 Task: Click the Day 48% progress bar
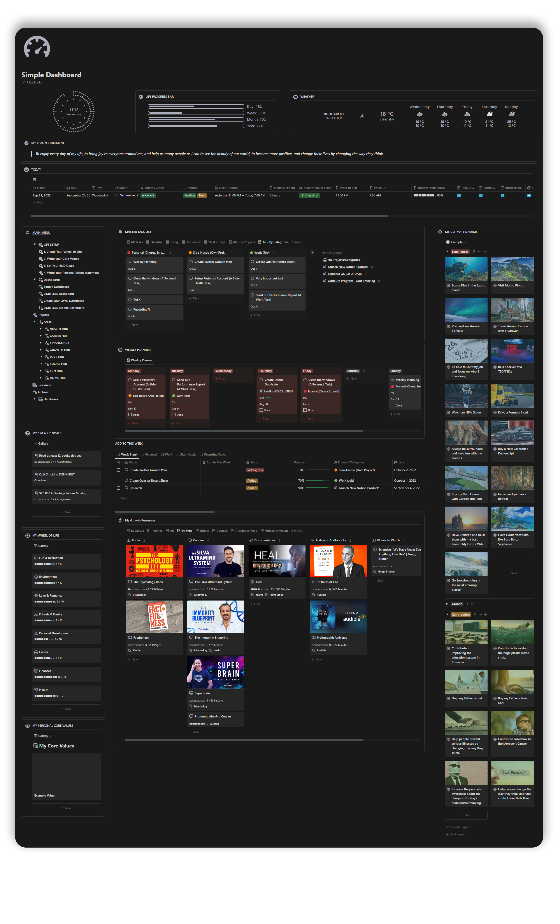[196, 106]
